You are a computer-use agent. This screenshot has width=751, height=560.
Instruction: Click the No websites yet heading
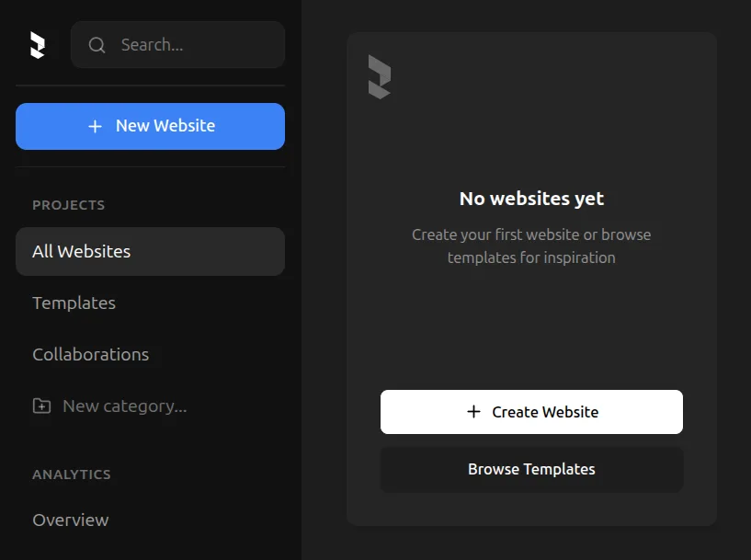pyautogui.click(x=531, y=198)
